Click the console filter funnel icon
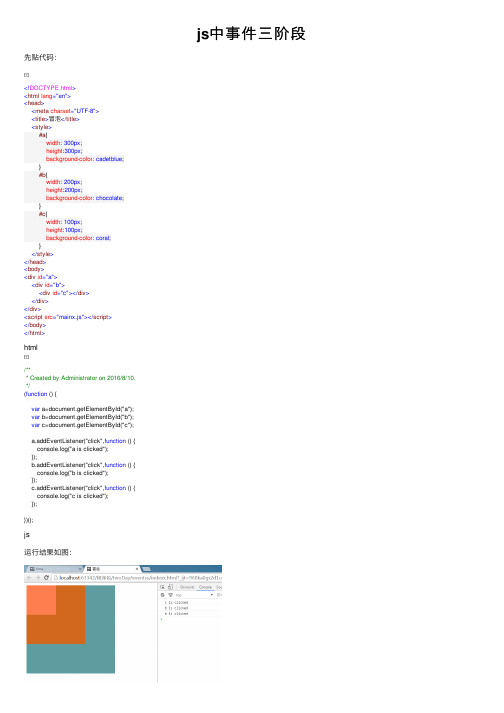The image size is (504, 713). [x=171, y=595]
